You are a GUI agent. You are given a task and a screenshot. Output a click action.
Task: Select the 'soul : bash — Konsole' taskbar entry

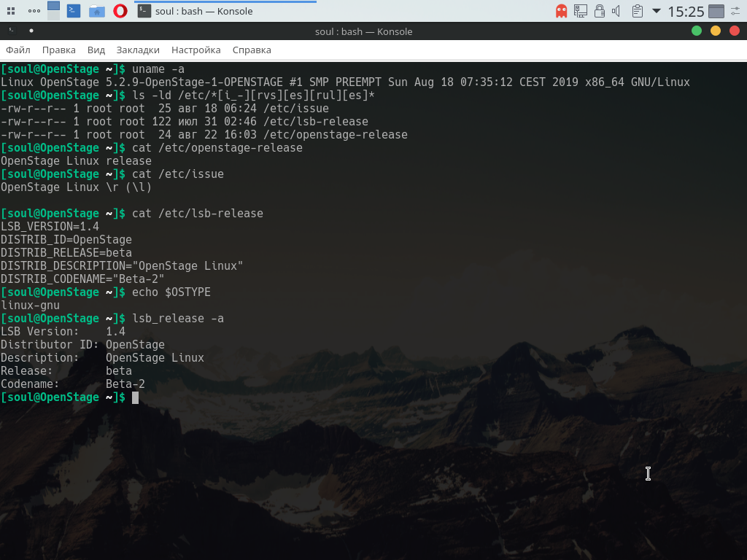click(x=225, y=11)
